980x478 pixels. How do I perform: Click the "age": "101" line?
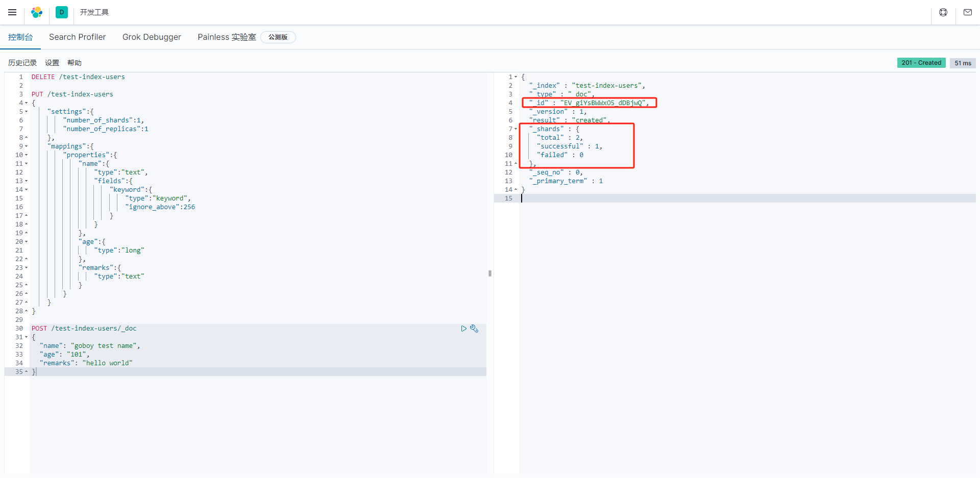pyautogui.click(x=64, y=355)
